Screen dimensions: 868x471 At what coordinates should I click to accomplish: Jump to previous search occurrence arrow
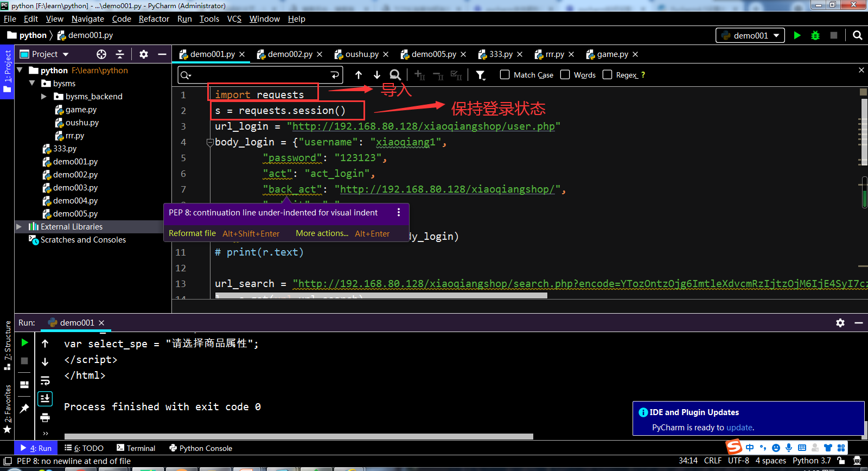click(x=359, y=75)
